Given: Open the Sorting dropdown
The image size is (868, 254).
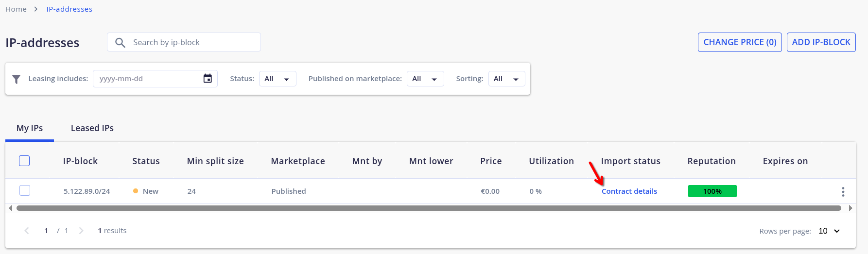Looking at the screenshot, I should (506, 79).
